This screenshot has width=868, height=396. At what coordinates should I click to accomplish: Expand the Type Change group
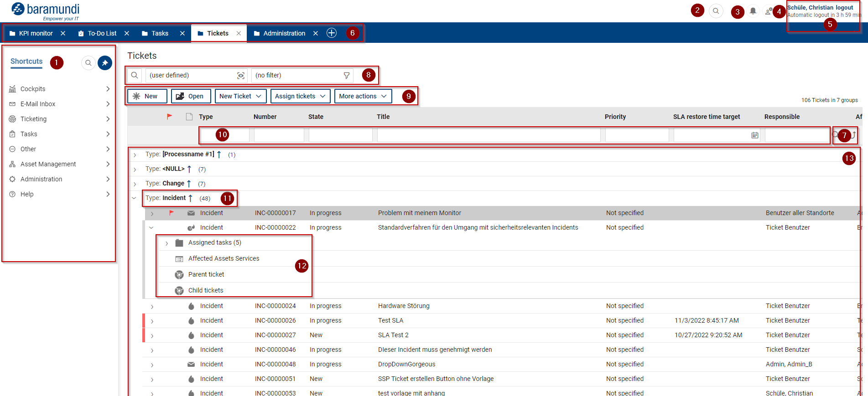tap(135, 184)
